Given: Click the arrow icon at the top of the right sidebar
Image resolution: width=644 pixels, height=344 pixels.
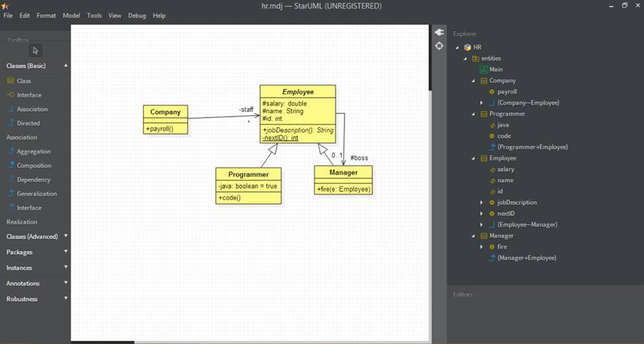Looking at the screenshot, I should coord(439,32).
